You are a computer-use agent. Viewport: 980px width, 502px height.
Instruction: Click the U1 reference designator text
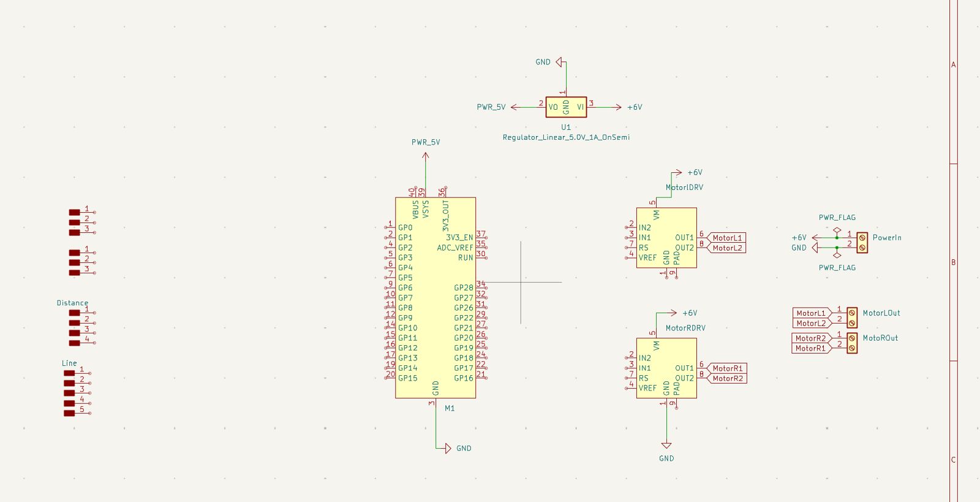[566, 127]
